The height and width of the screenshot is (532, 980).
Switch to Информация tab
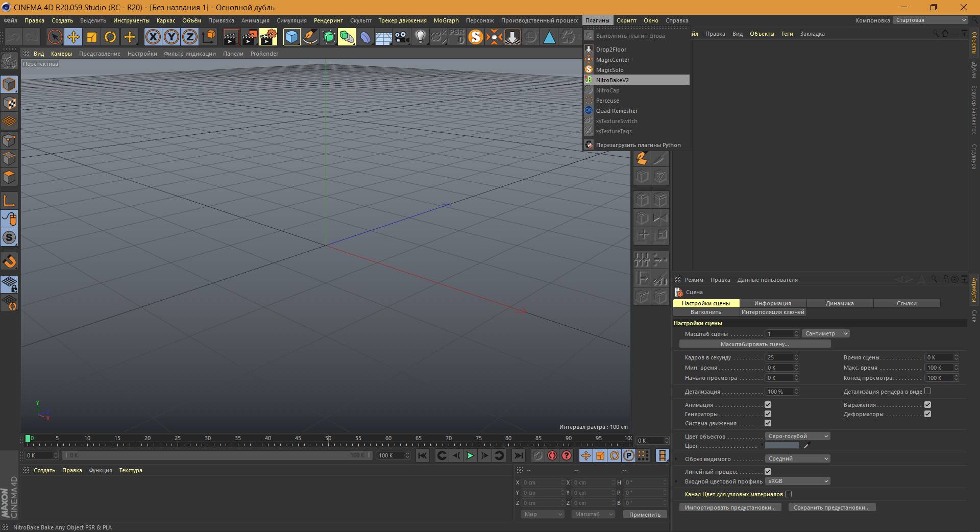[x=773, y=303]
